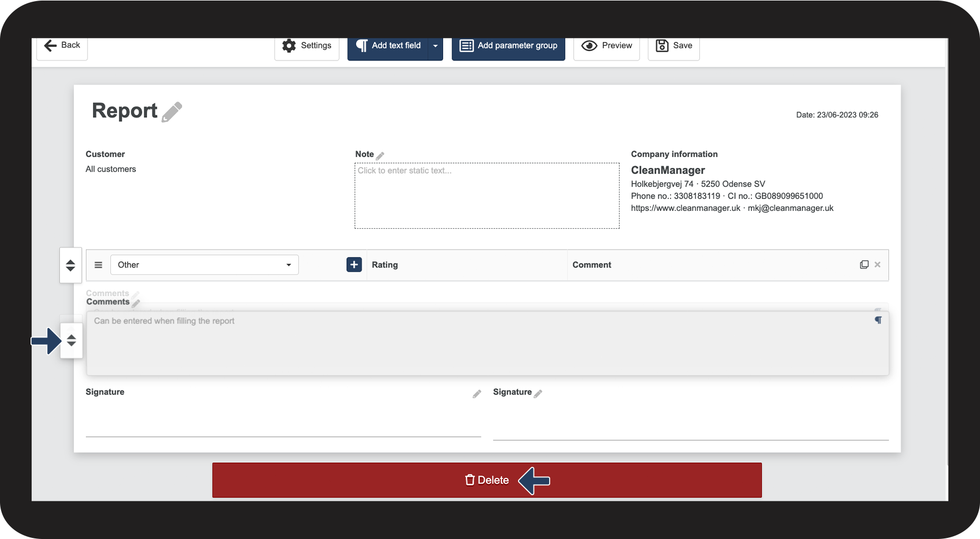Remove parameter group with X icon
This screenshot has width=980, height=539.
(877, 265)
